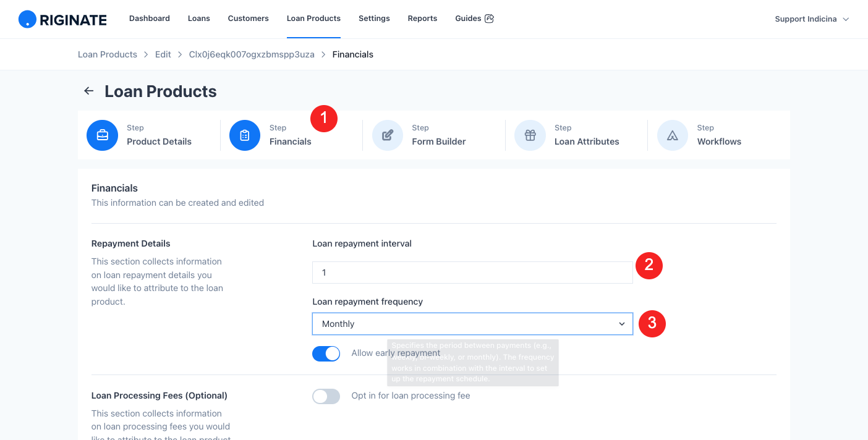Go to the Product Details step
The height and width of the screenshot is (440, 868).
tap(159, 142)
